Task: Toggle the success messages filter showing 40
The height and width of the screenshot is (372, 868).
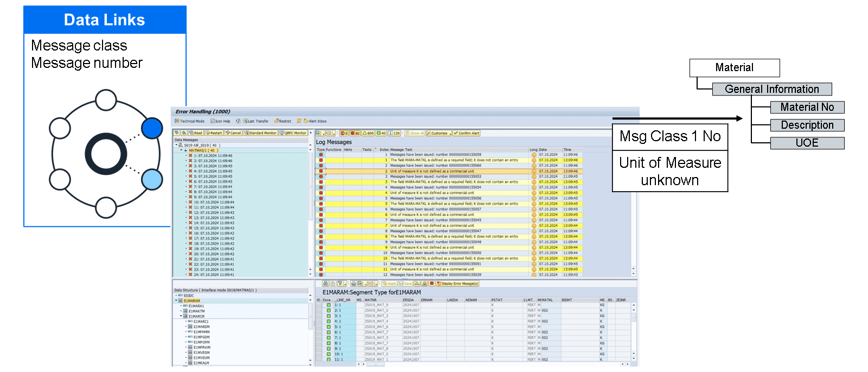Action: (381, 133)
